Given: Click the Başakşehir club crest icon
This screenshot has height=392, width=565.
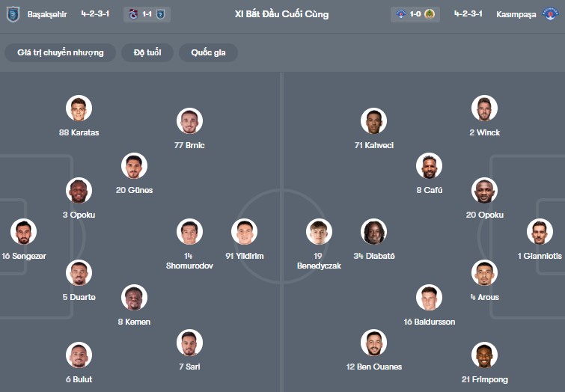Looking at the screenshot, I should [x=12, y=13].
